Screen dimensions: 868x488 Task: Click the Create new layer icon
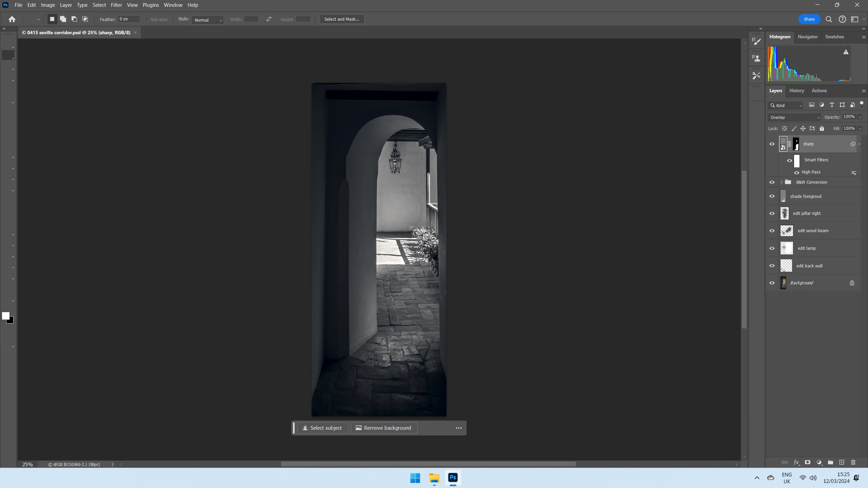(x=842, y=462)
